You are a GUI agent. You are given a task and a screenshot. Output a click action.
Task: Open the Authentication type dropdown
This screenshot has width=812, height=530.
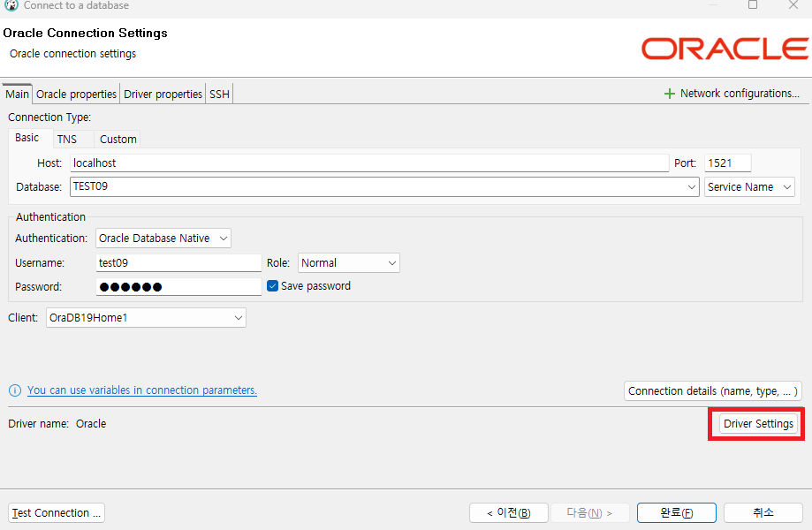(x=163, y=238)
